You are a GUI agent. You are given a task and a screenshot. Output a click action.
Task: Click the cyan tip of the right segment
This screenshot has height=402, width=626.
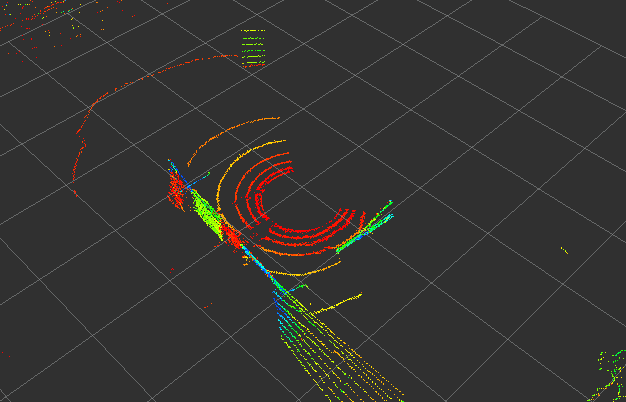(x=389, y=204)
